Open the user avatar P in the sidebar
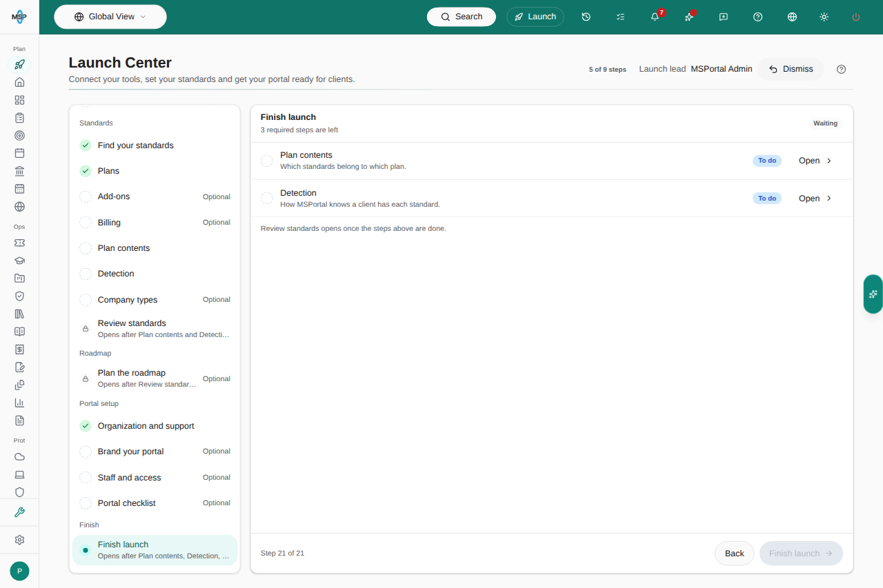Screen dimensions: 883x588 (x=19, y=571)
